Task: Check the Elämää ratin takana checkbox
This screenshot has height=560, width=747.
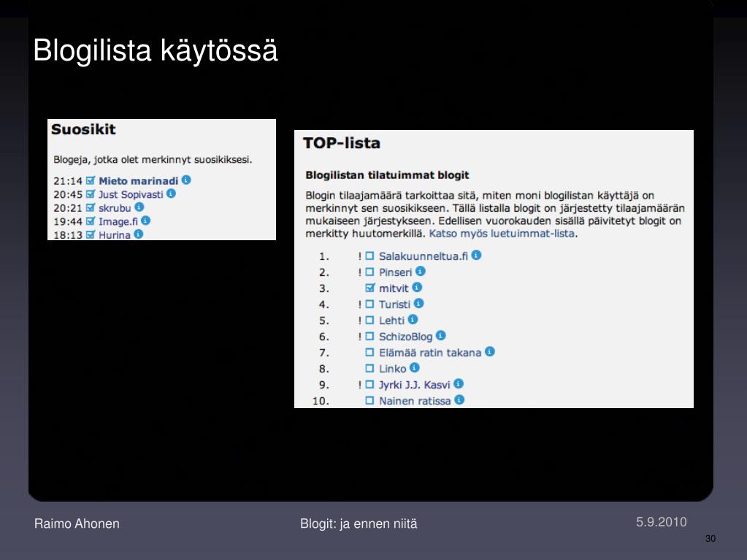Action: click(x=369, y=353)
